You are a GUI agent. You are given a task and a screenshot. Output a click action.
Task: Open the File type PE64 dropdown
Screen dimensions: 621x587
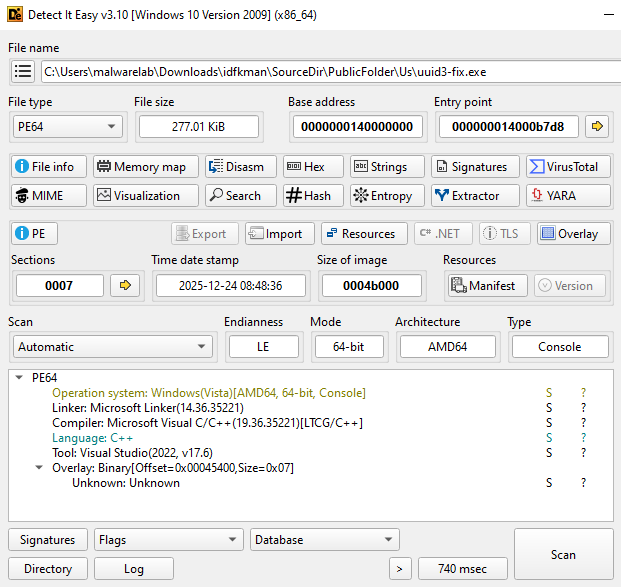(66, 126)
